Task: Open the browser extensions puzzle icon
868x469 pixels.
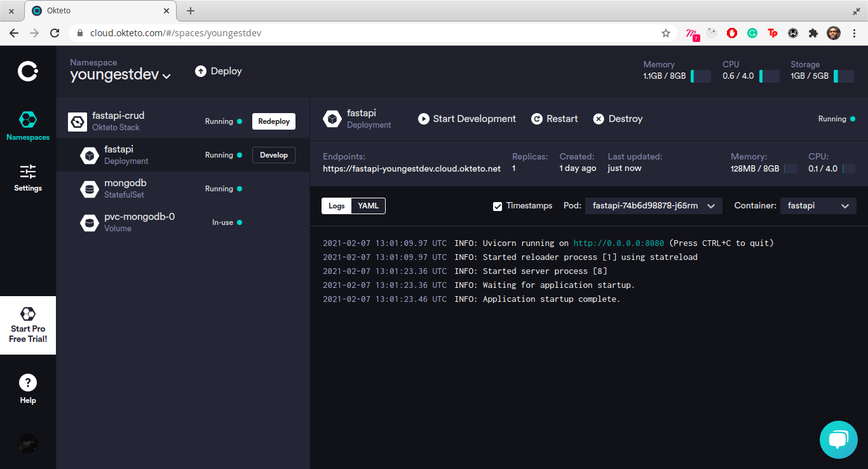Action: [x=813, y=33]
